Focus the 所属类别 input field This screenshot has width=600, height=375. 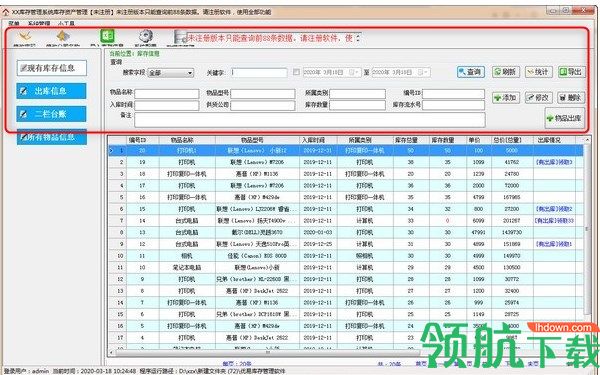pyautogui.click(x=357, y=94)
